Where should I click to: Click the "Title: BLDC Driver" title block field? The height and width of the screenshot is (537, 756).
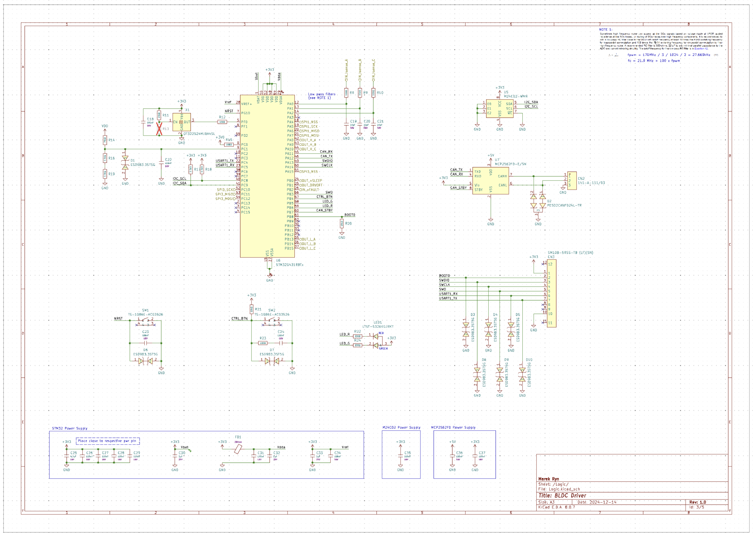click(x=562, y=495)
